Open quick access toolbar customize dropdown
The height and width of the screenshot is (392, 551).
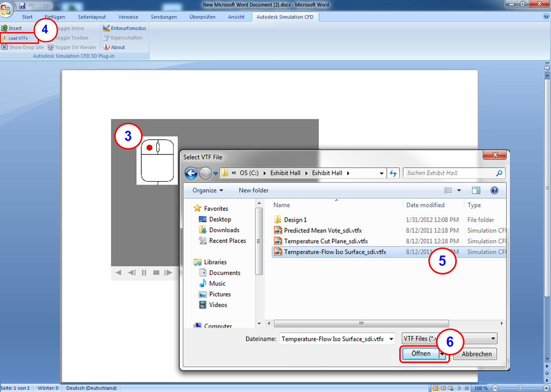pos(58,5)
